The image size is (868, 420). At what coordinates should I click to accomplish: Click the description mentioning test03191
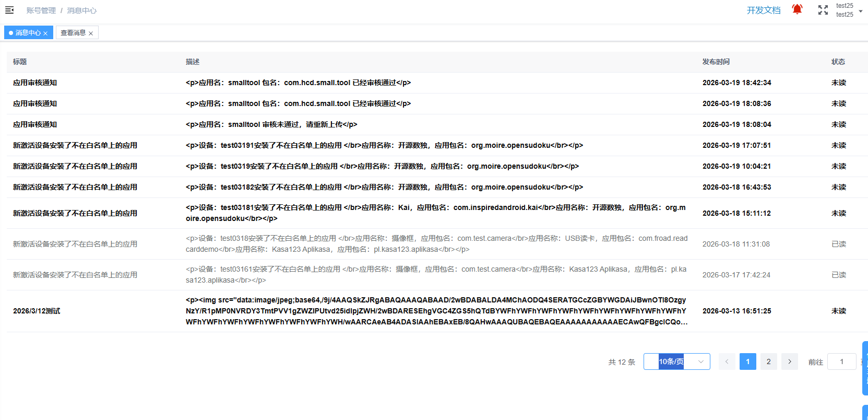click(x=384, y=145)
